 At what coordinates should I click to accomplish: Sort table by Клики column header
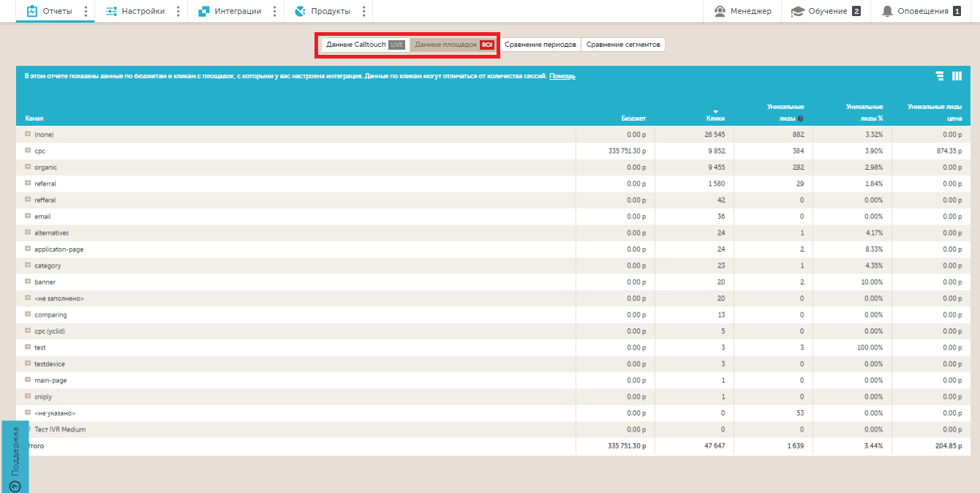coord(715,118)
